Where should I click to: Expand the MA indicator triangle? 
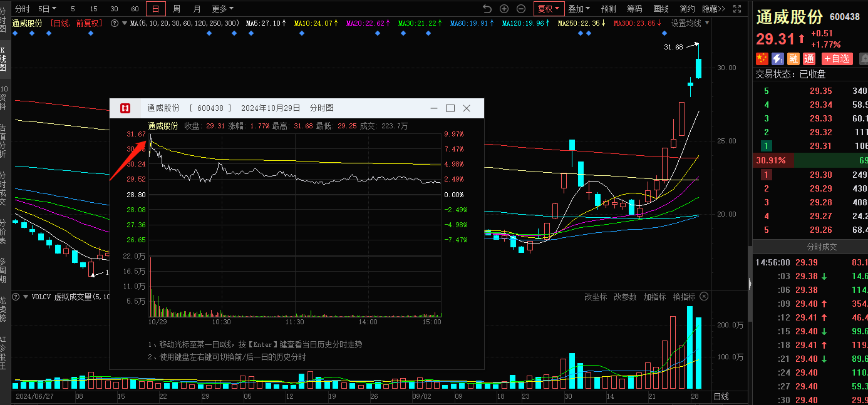pyautogui.click(x=124, y=23)
